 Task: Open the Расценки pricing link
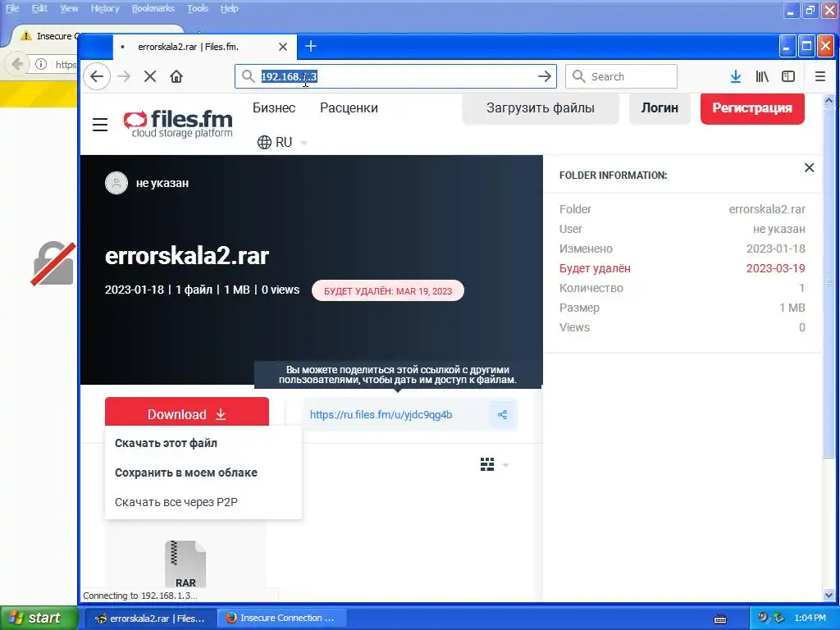tap(349, 107)
